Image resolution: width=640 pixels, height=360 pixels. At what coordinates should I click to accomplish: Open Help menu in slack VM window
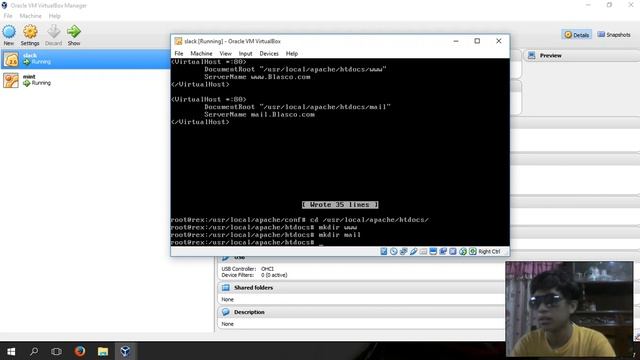tap(291, 53)
